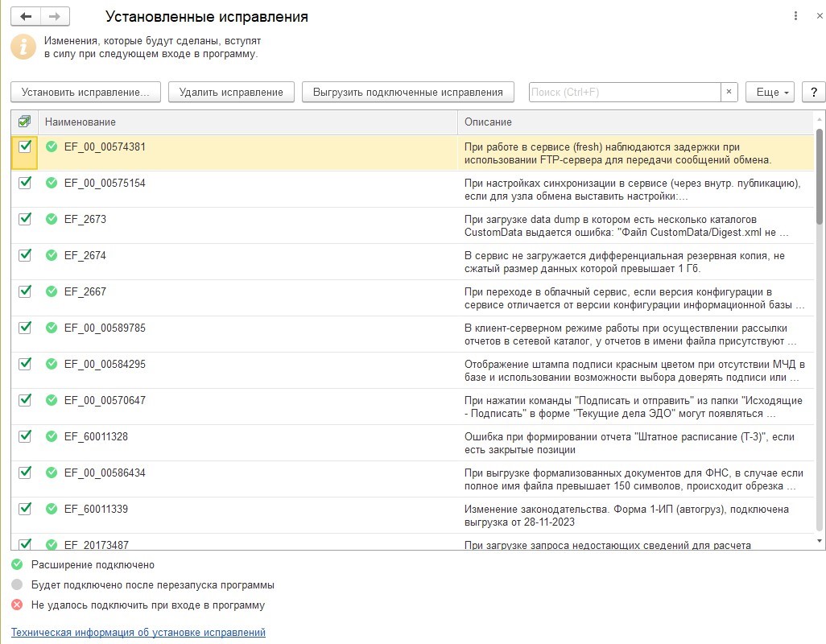
Task: Go forward with the right arrow button
Action: pos(55,17)
